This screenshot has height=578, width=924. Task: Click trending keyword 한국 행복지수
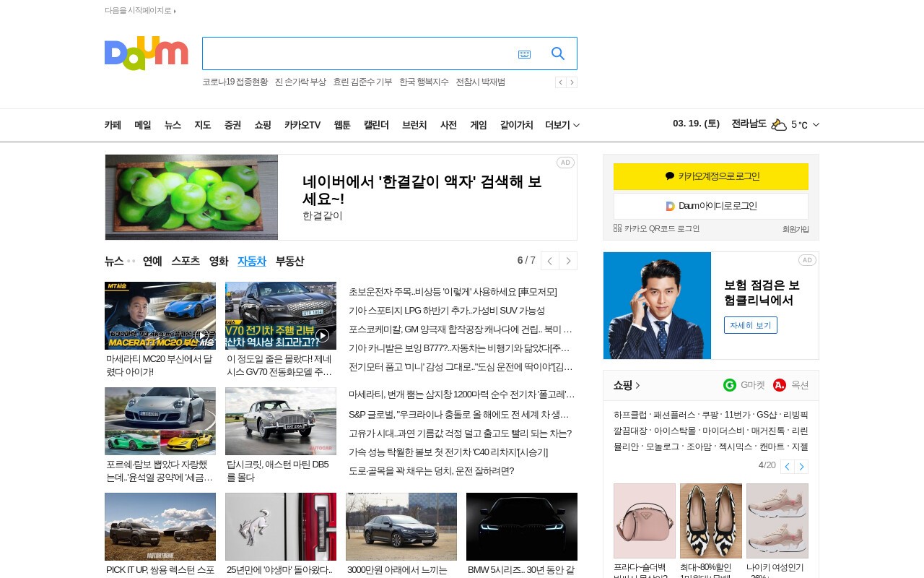pyautogui.click(x=424, y=82)
